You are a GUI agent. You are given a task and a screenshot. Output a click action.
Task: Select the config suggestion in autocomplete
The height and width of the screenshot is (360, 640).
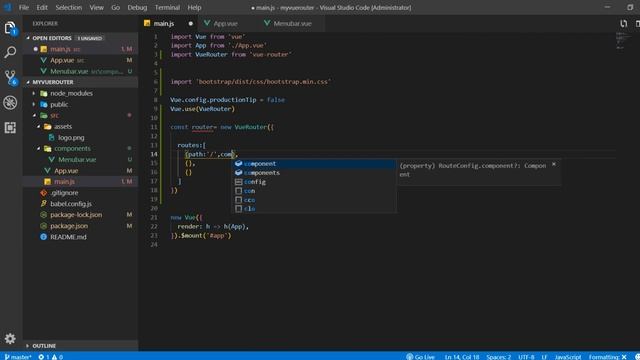click(314, 182)
